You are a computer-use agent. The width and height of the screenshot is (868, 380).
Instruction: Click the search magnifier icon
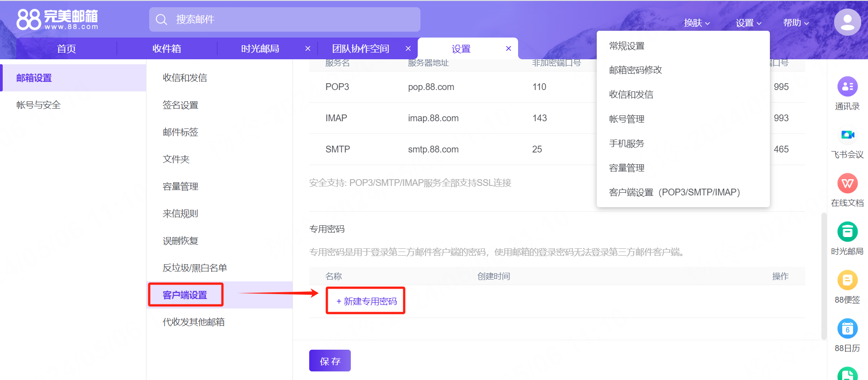pyautogui.click(x=161, y=19)
